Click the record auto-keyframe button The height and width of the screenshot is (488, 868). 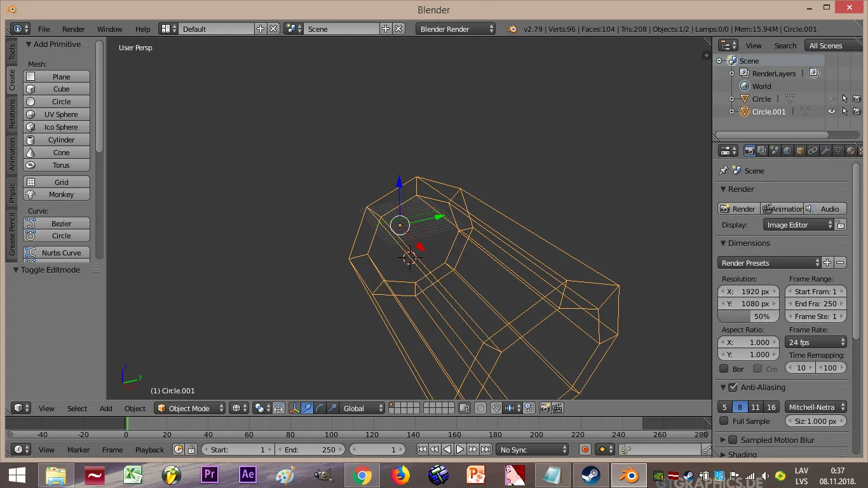(x=585, y=449)
